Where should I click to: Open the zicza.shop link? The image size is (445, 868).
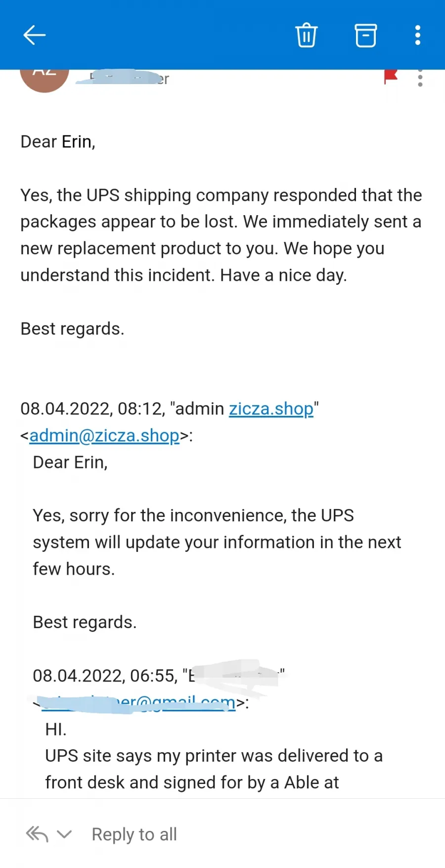coord(271,409)
